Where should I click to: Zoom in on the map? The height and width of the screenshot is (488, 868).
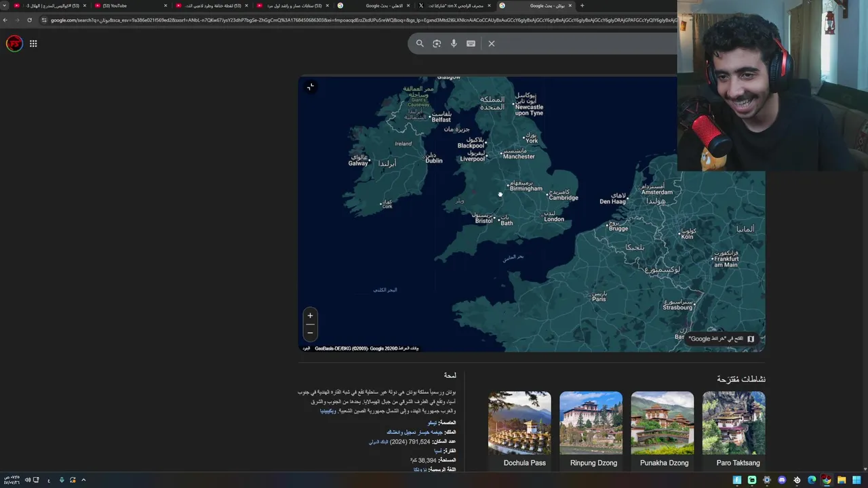coord(310,315)
